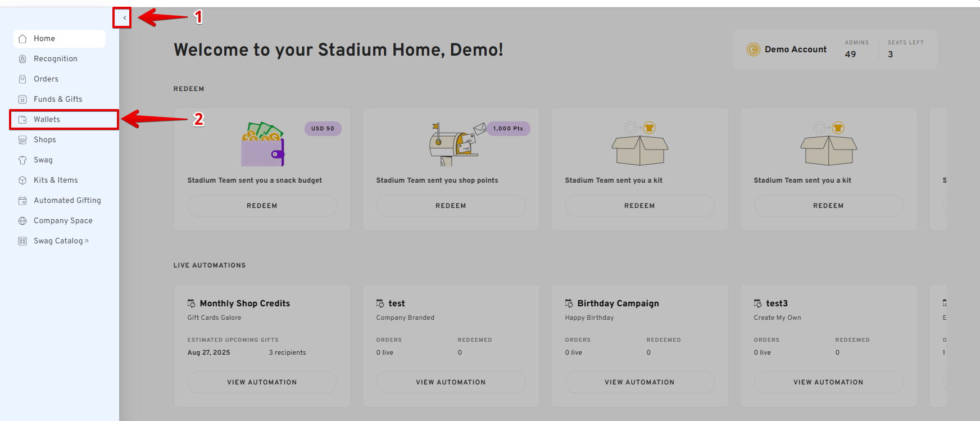
Task: Redeem the shop points gift
Action: pyautogui.click(x=451, y=206)
